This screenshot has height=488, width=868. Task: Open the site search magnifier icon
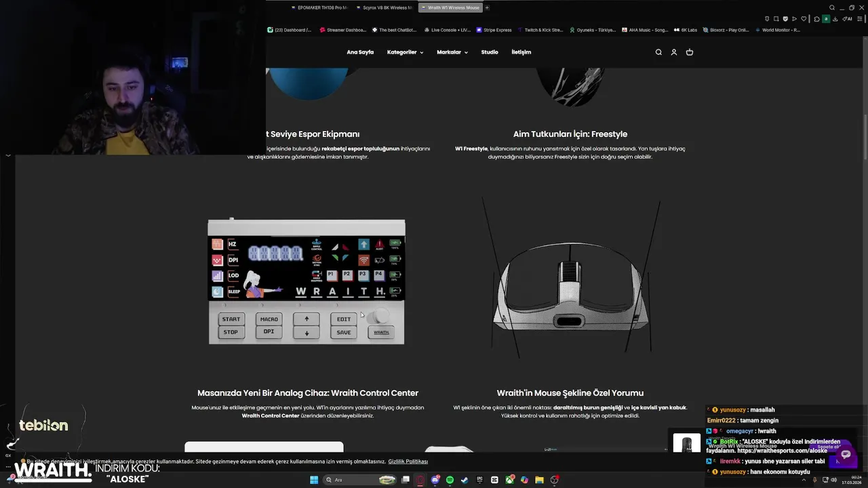coord(658,52)
